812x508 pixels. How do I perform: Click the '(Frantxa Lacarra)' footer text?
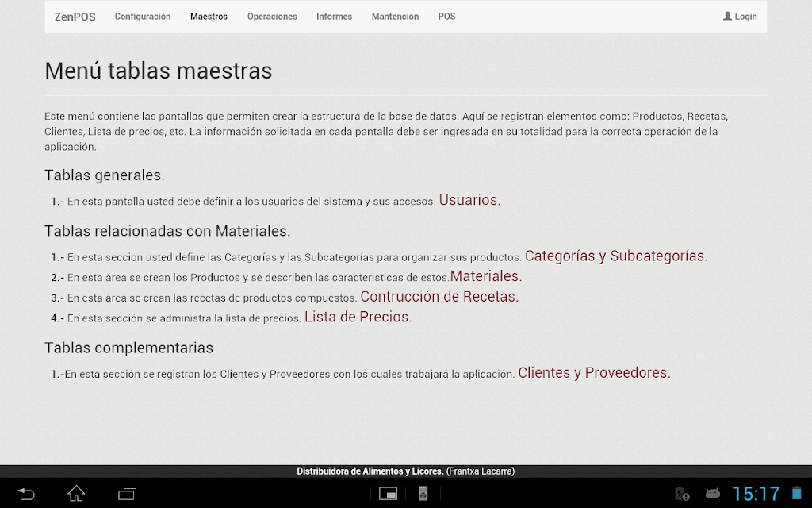click(x=481, y=471)
